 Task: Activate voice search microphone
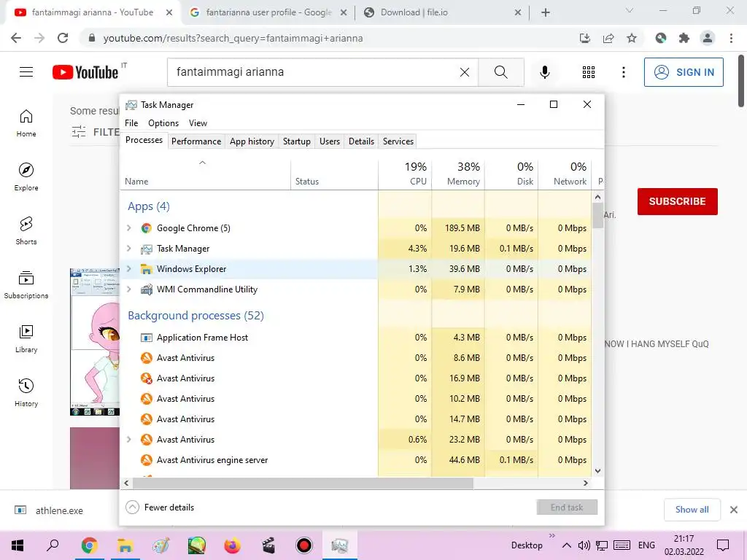(545, 72)
